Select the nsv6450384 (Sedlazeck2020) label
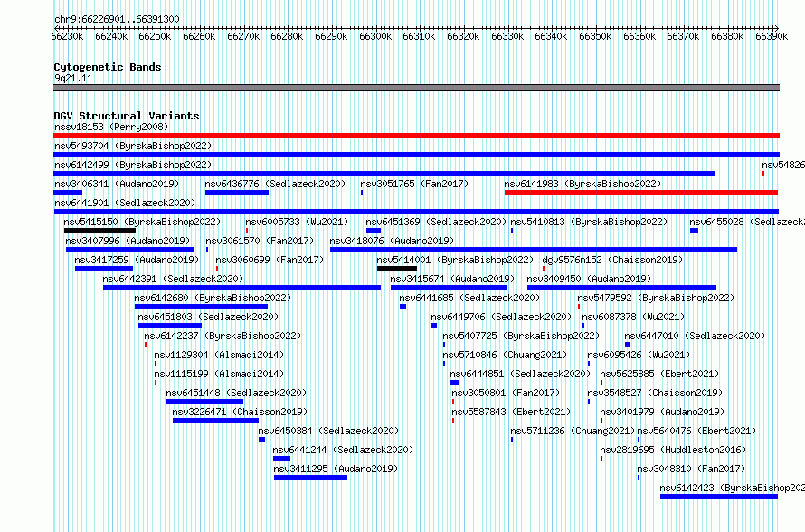 [328, 431]
